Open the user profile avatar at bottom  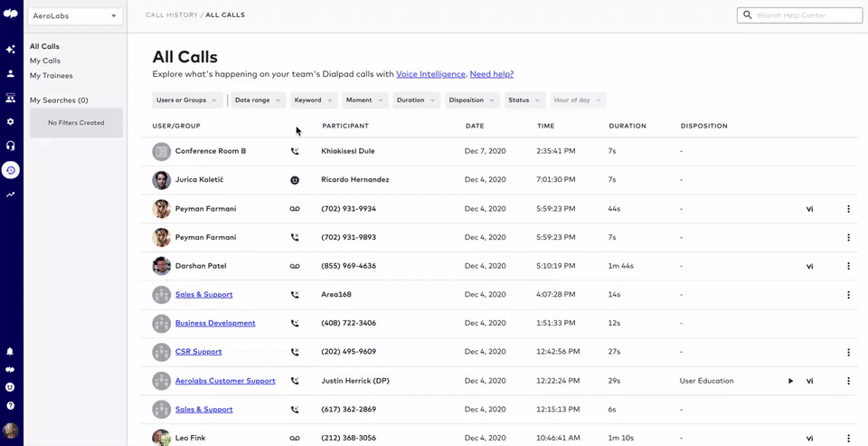10,430
